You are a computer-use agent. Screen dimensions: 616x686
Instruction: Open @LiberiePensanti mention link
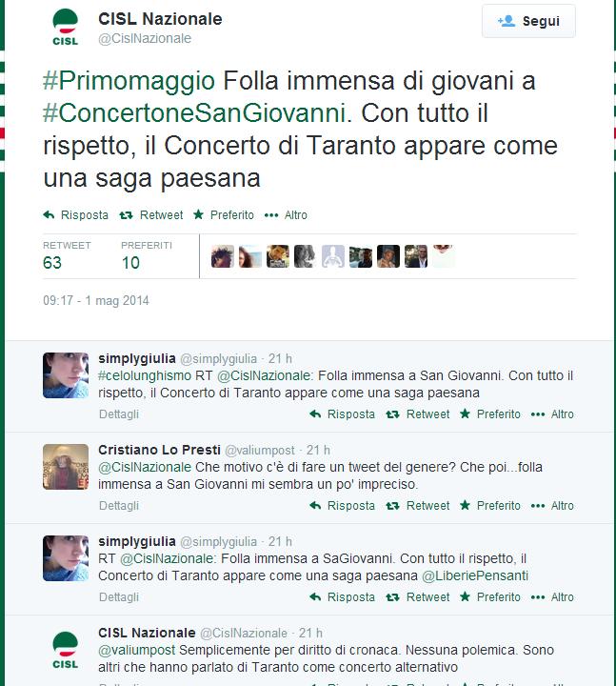pos(475,575)
